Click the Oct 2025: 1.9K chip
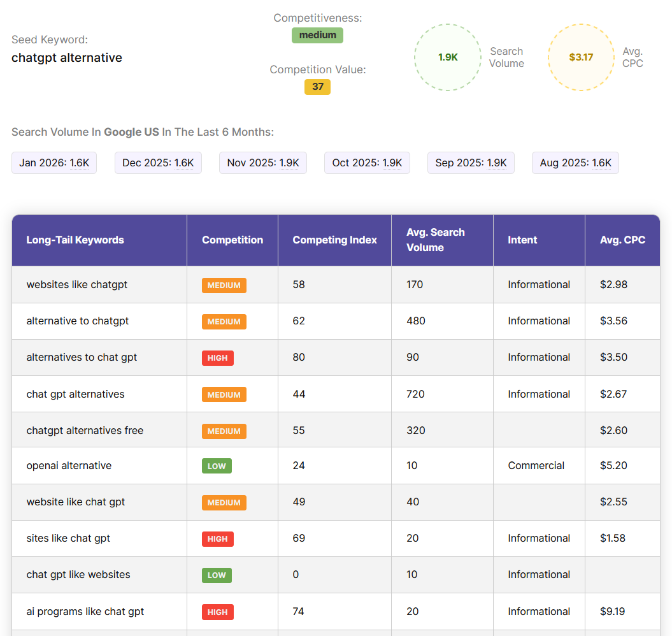Viewport: 672px width, 636px height. click(367, 163)
